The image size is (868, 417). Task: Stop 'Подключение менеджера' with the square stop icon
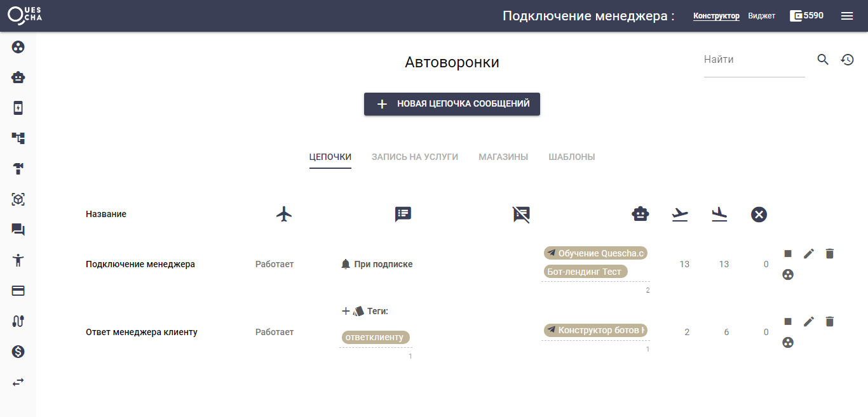[788, 253]
